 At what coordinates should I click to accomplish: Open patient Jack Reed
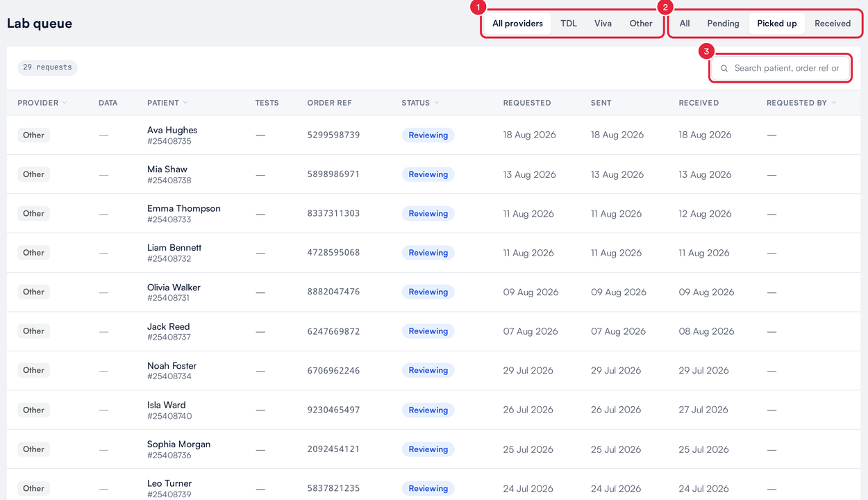tap(169, 326)
